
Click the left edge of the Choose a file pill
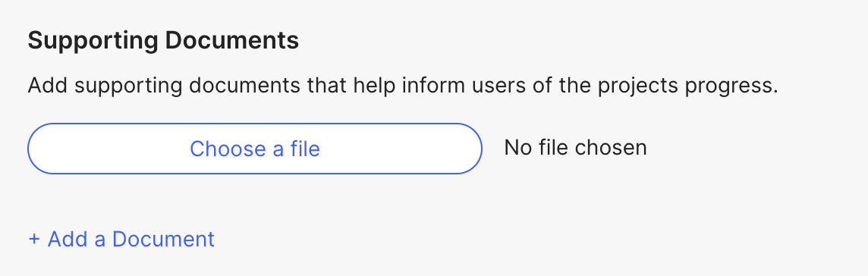39,149
